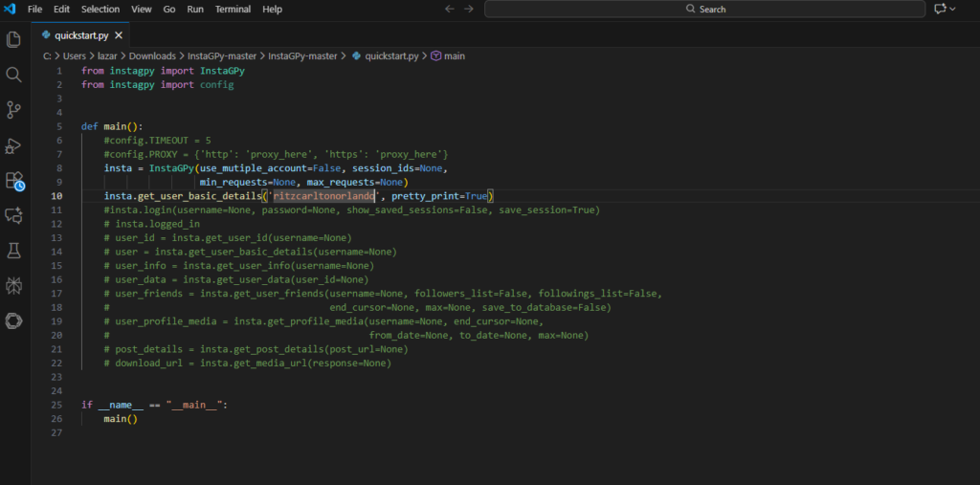Click the Go Back arrow in title bar
The width and height of the screenshot is (980, 485).
(450, 9)
